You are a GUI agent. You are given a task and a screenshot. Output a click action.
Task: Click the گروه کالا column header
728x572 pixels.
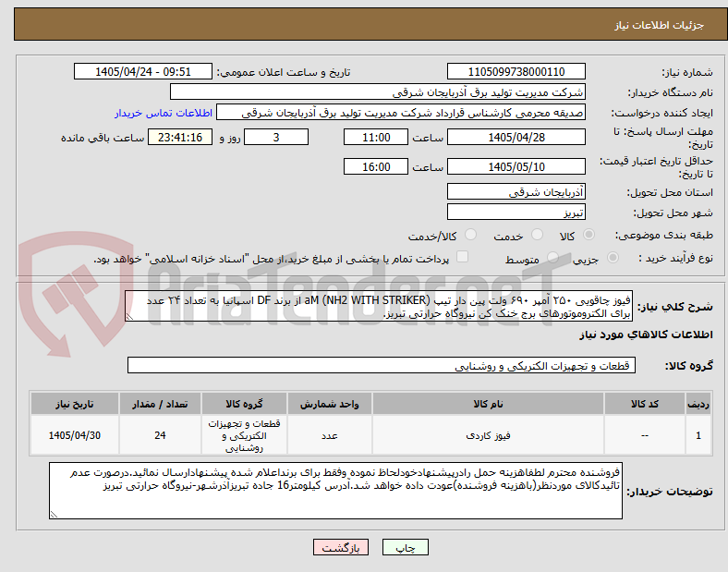tap(244, 404)
